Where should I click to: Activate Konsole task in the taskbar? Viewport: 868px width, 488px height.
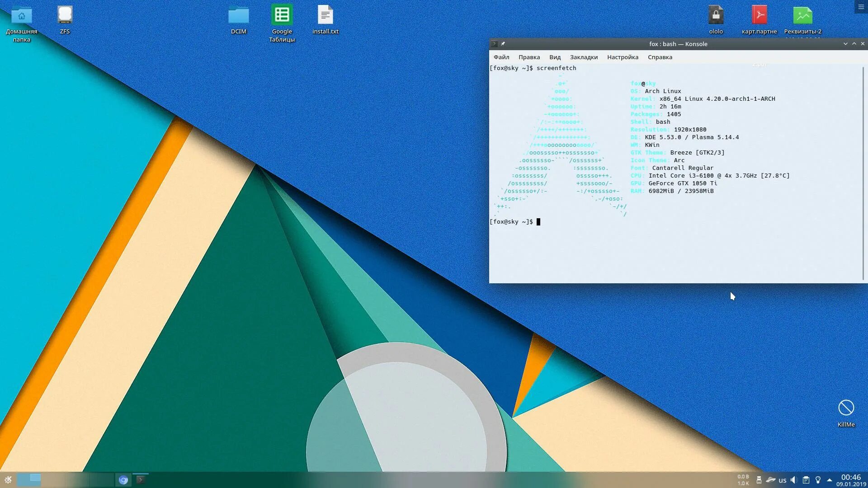(140, 480)
